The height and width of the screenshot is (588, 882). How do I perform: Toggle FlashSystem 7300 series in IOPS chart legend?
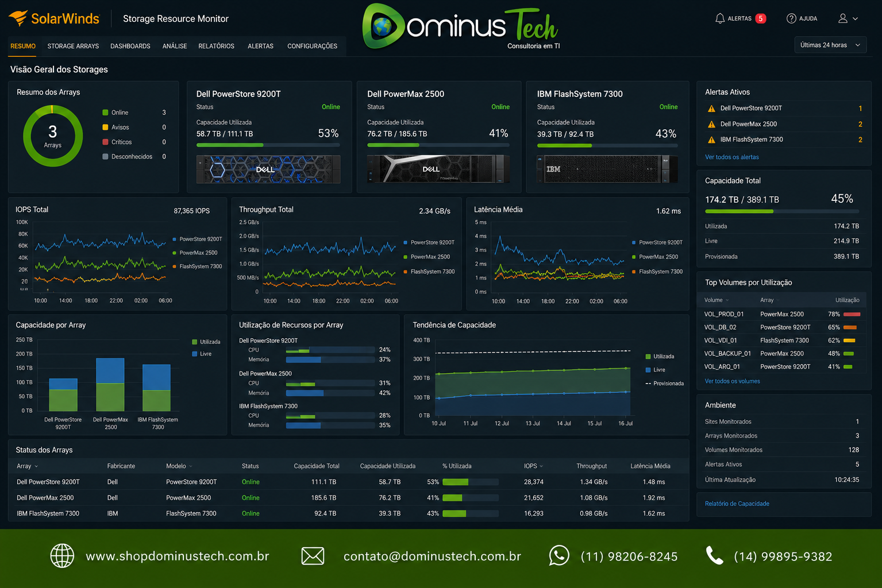click(x=197, y=266)
